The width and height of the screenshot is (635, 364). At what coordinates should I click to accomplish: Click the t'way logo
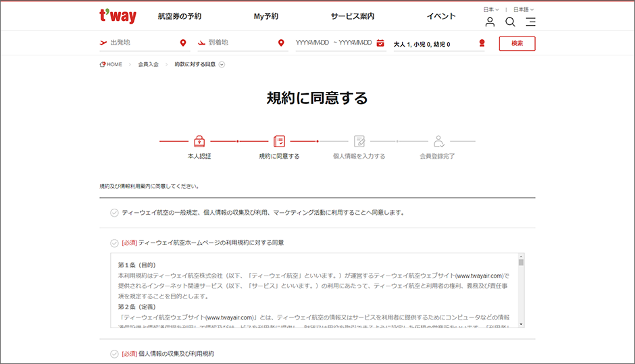116,16
